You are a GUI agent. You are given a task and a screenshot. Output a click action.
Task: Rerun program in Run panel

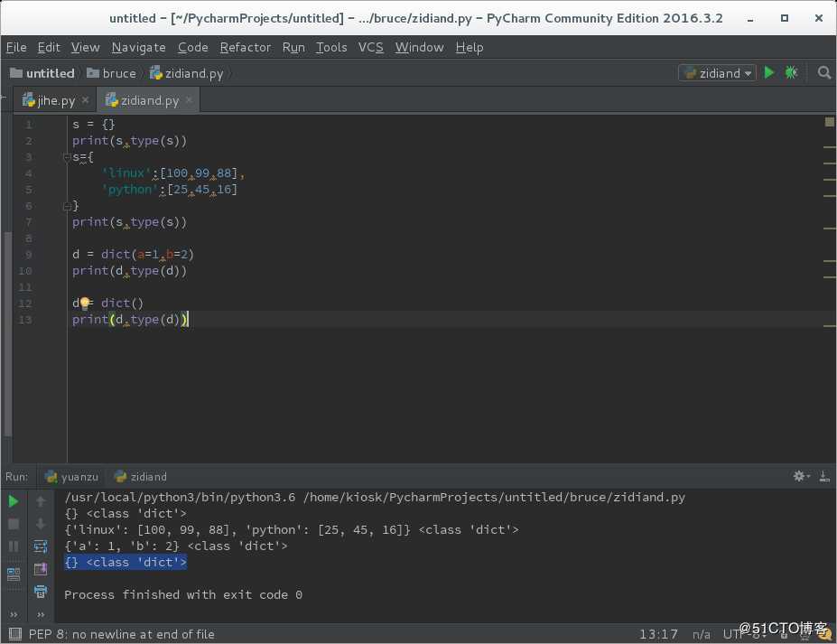pyautogui.click(x=14, y=501)
